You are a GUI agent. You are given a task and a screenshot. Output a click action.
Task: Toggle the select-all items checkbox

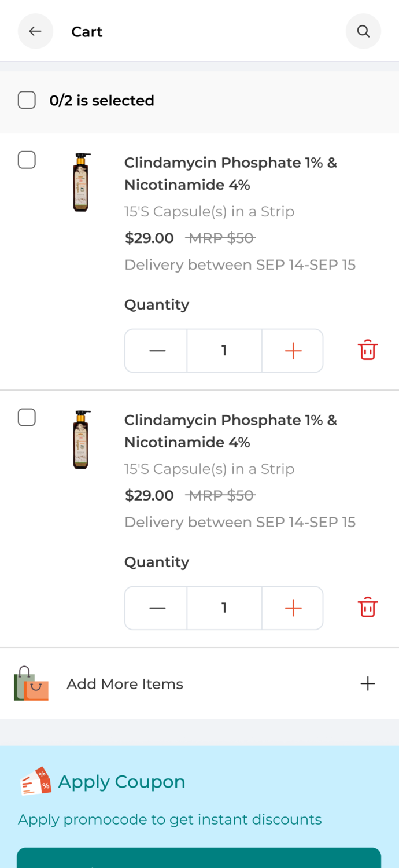point(27,100)
